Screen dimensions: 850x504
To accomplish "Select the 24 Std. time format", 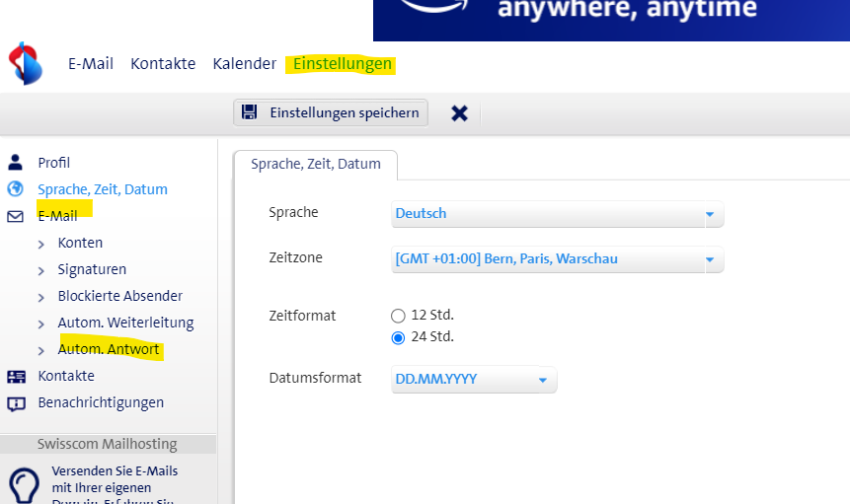I will point(398,337).
